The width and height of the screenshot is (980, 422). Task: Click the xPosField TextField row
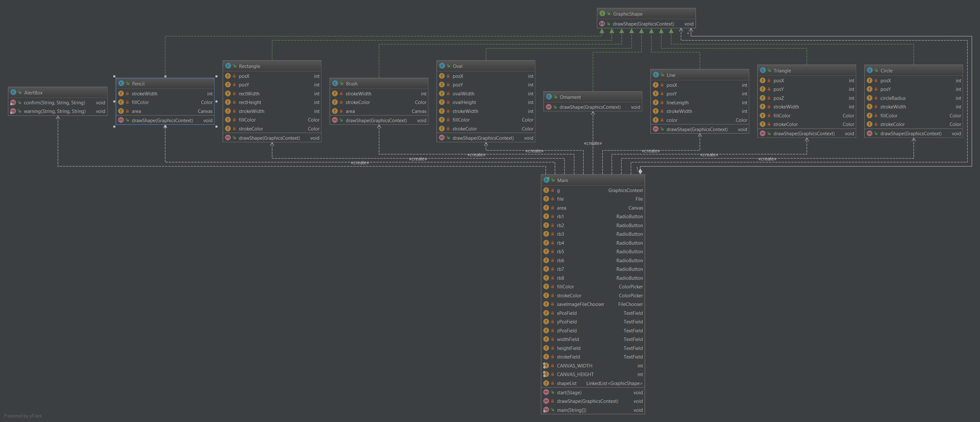[x=593, y=313]
